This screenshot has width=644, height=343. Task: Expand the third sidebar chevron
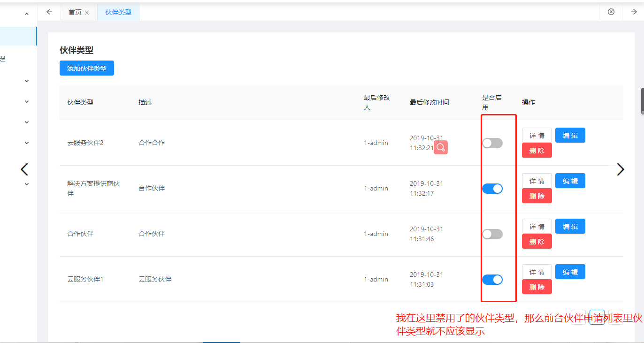[x=27, y=101]
